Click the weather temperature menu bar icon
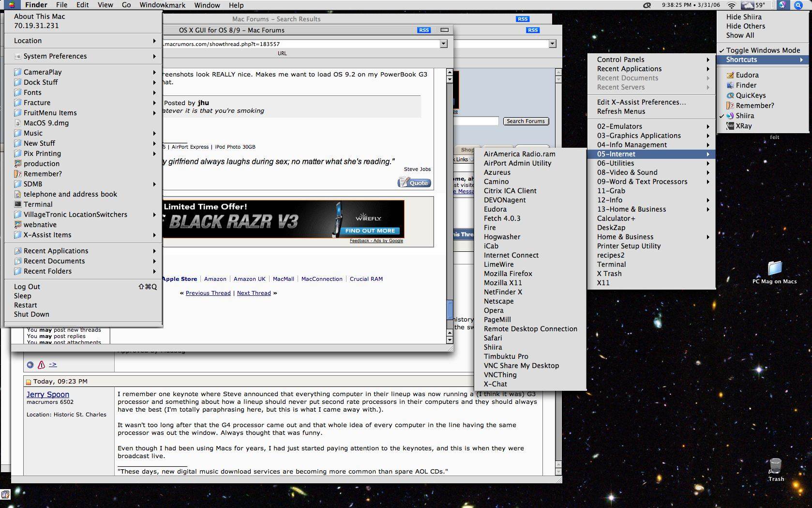 tap(754, 5)
